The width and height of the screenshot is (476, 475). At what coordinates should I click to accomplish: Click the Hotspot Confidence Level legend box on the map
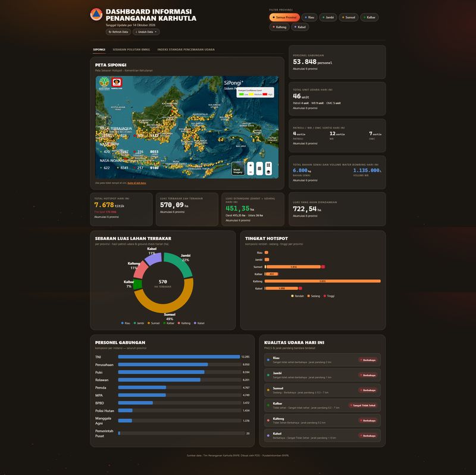pos(255,92)
